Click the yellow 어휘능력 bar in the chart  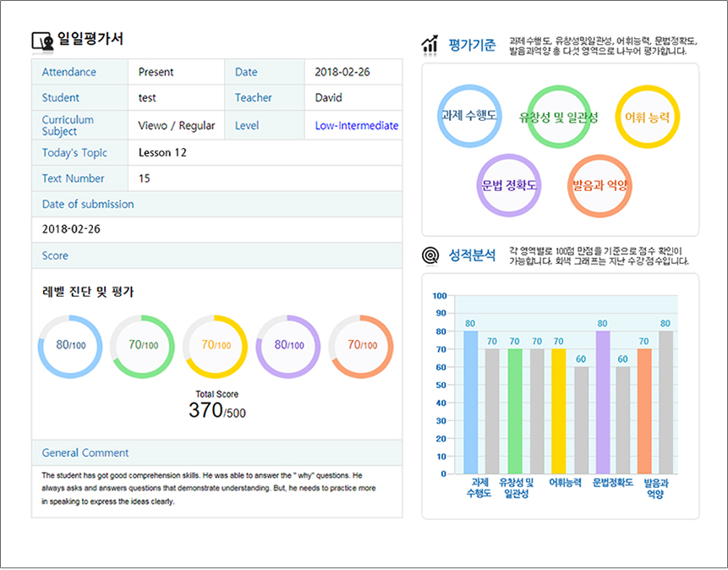(558, 411)
